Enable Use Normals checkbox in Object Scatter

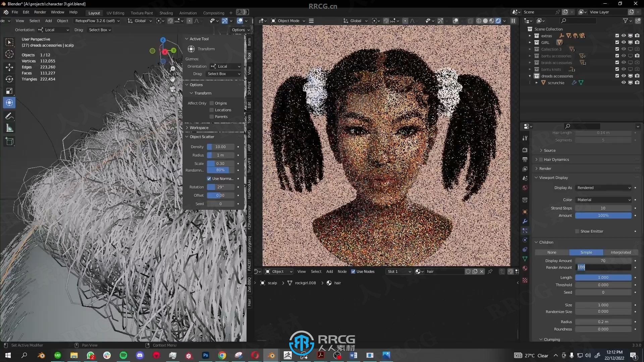coord(209,179)
